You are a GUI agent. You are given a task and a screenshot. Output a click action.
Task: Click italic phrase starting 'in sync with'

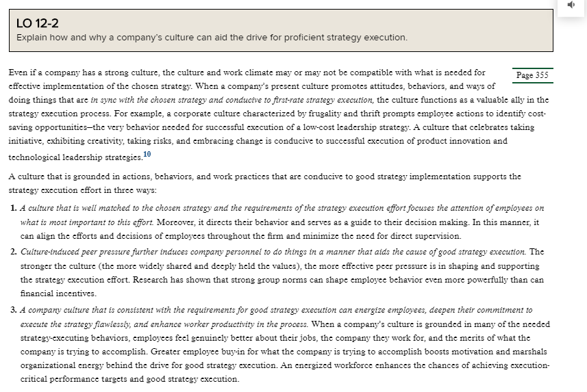232,100
